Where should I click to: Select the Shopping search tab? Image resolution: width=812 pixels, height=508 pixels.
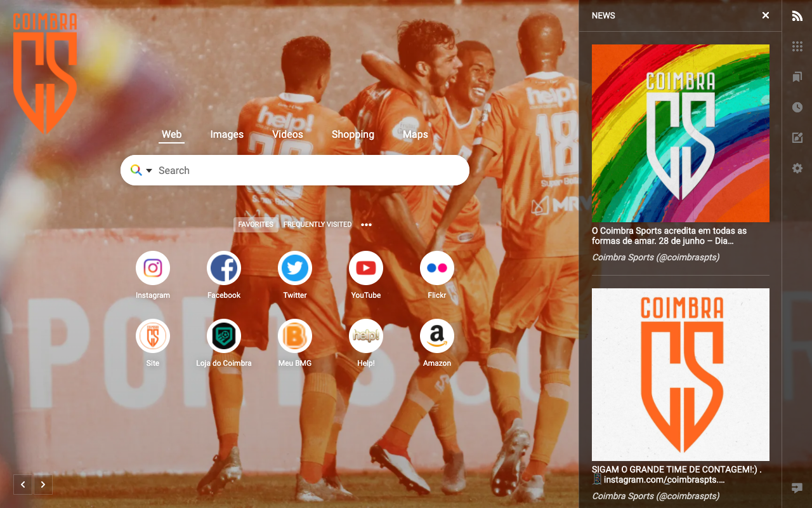[x=353, y=134]
